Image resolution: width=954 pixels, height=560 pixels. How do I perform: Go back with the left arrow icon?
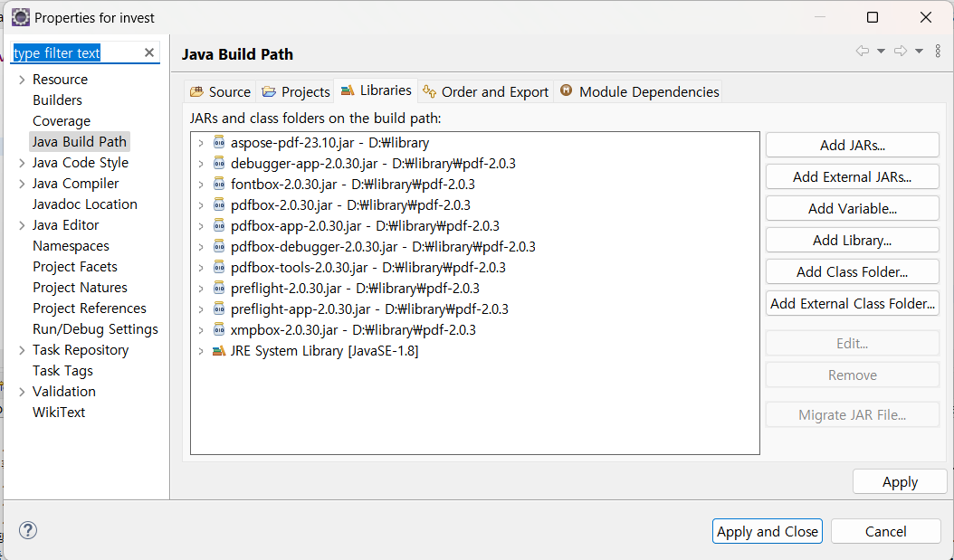click(862, 51)
